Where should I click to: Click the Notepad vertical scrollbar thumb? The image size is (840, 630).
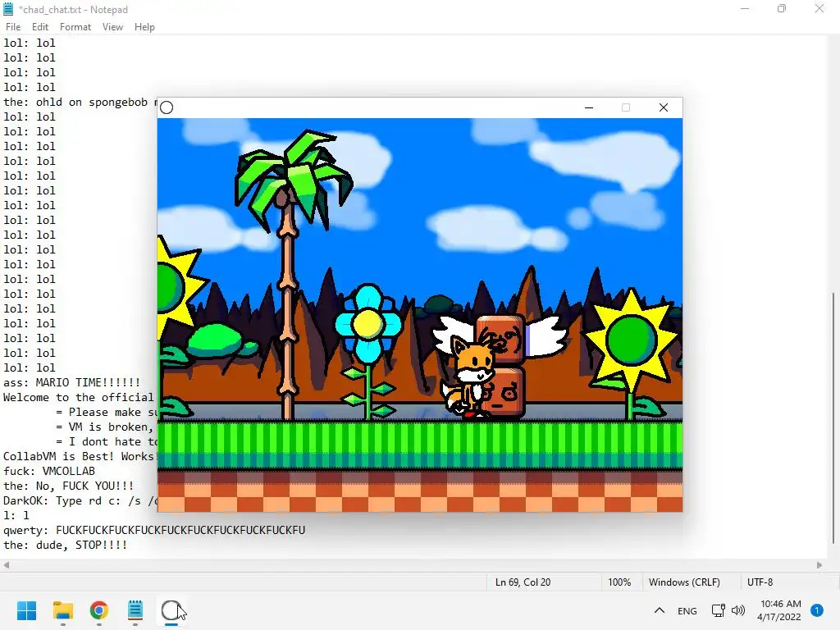833,418
